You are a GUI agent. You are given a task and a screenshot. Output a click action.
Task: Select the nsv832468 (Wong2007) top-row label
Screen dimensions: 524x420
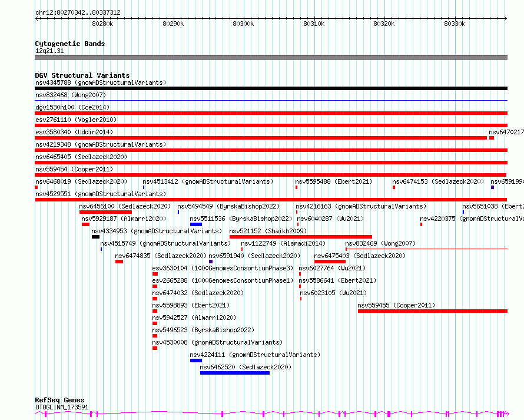[71, 95]
